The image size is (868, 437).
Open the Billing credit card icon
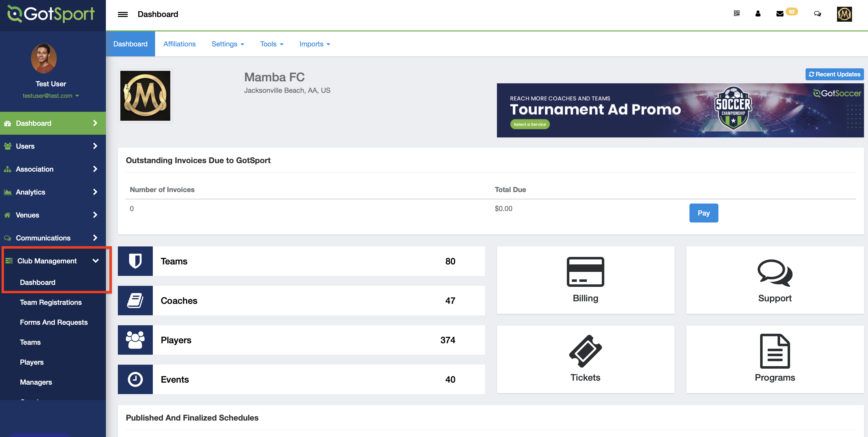585,272
